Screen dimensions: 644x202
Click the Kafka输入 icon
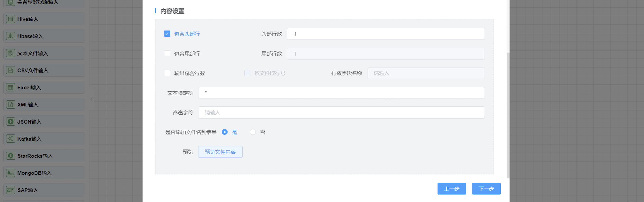click(10, 139)
